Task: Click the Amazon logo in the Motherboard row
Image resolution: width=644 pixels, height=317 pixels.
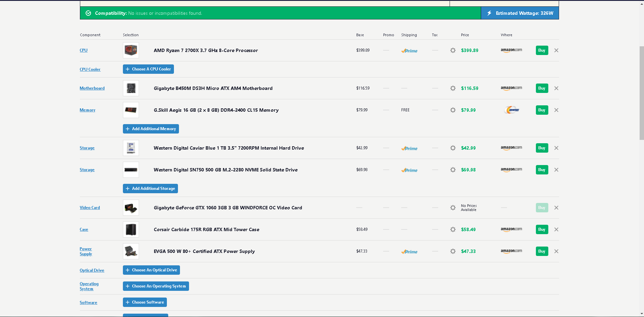Action: 511,88
